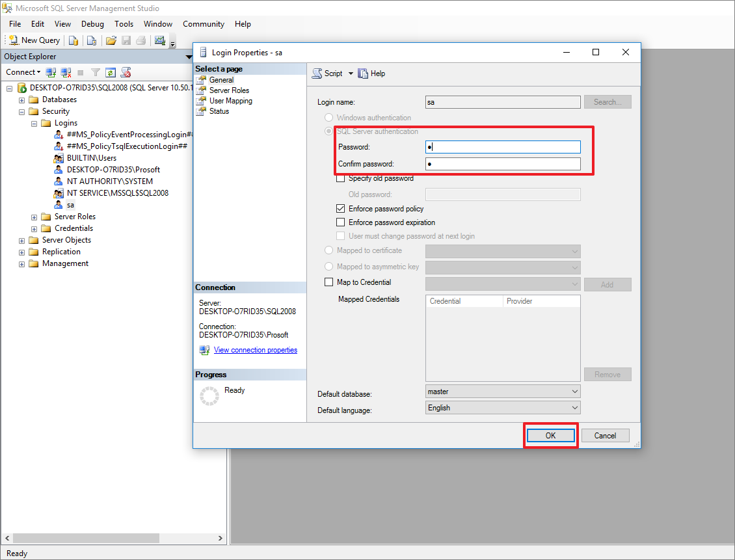Collapse the Security folder

coord(21,112)
